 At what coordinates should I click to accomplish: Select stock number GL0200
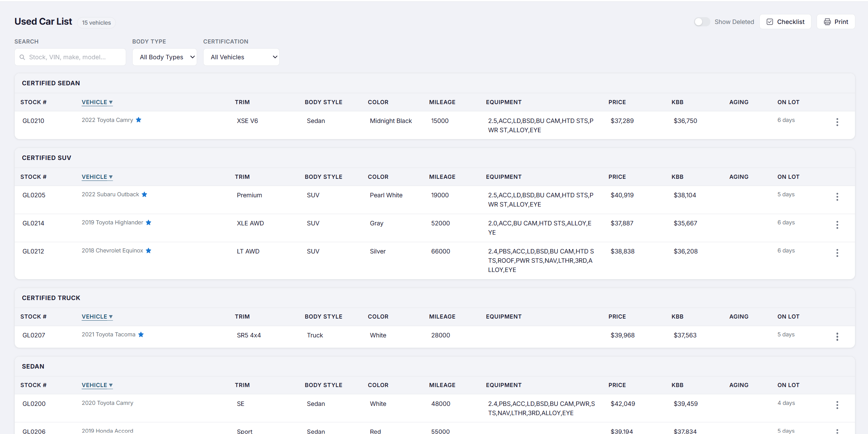coord(34,404)
